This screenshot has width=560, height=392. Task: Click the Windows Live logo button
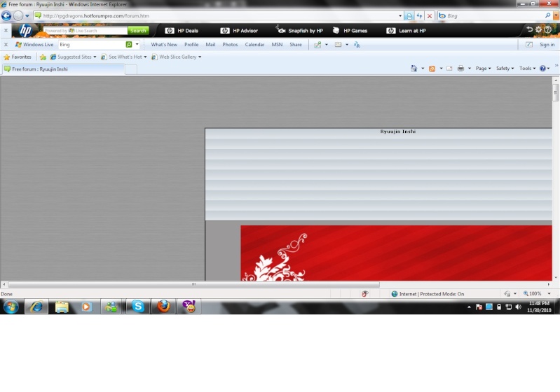[34, 45]
